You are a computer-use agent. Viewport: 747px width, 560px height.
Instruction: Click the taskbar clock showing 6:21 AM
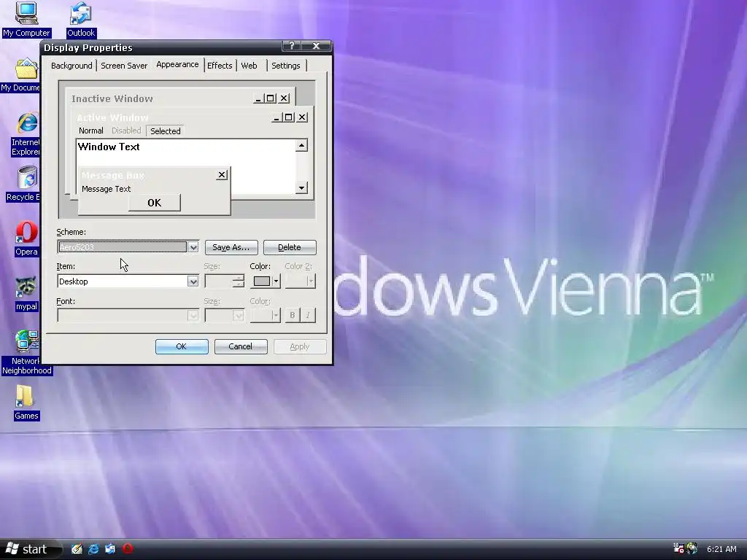[721, 549]
